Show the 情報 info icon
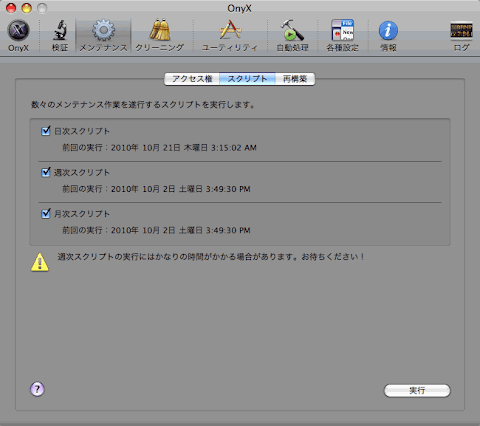The width and height of the screenshot is (480, 426). tap(388, 36)
